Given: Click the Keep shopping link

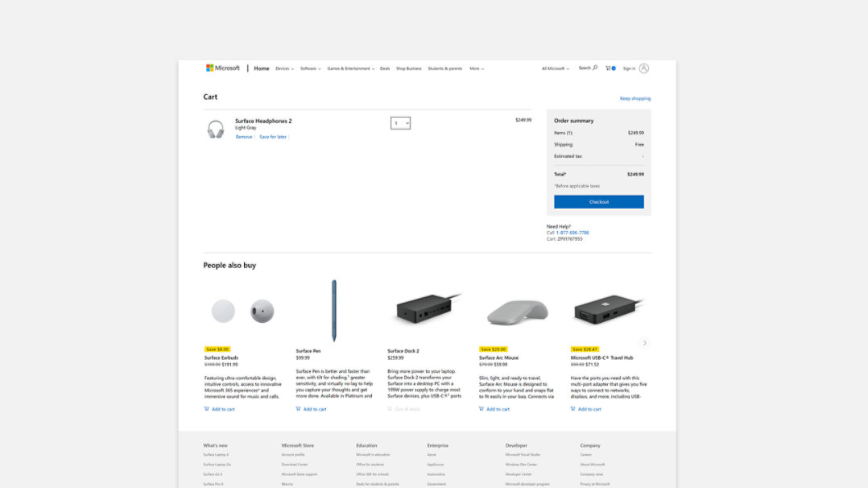Looking at the screenshot, I should (634, 98).
